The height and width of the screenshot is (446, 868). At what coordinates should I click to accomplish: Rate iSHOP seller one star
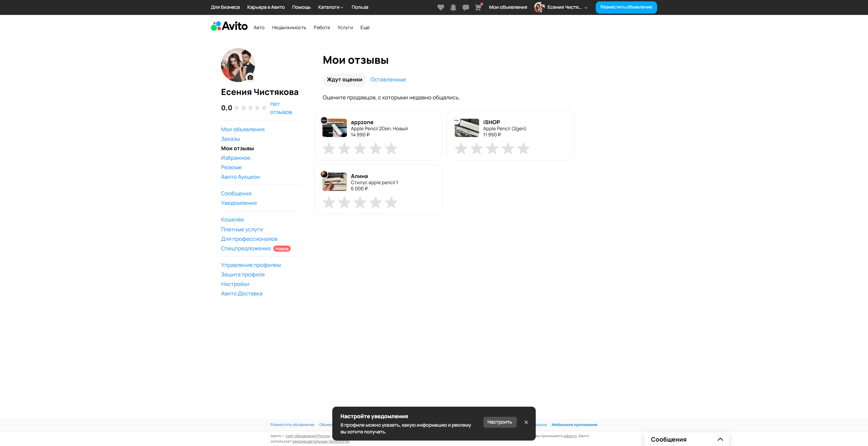pos(461,149)
